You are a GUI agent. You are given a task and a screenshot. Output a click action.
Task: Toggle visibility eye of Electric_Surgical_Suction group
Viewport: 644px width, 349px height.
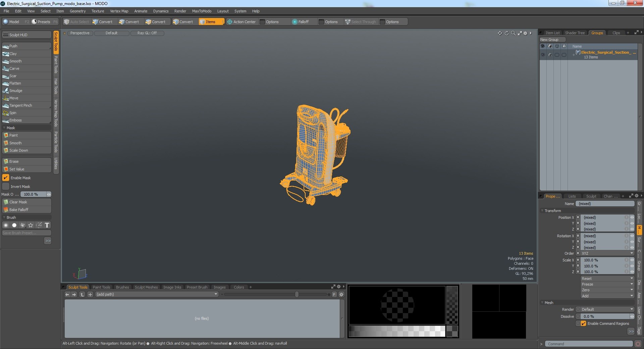[x=543, y=55]
